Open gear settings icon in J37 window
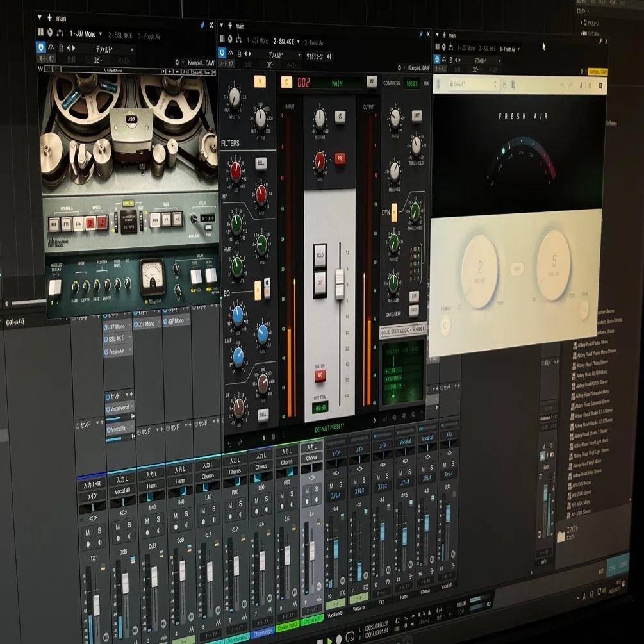The height and width of the screenshot is (644, 644). (x=177, y=62)
